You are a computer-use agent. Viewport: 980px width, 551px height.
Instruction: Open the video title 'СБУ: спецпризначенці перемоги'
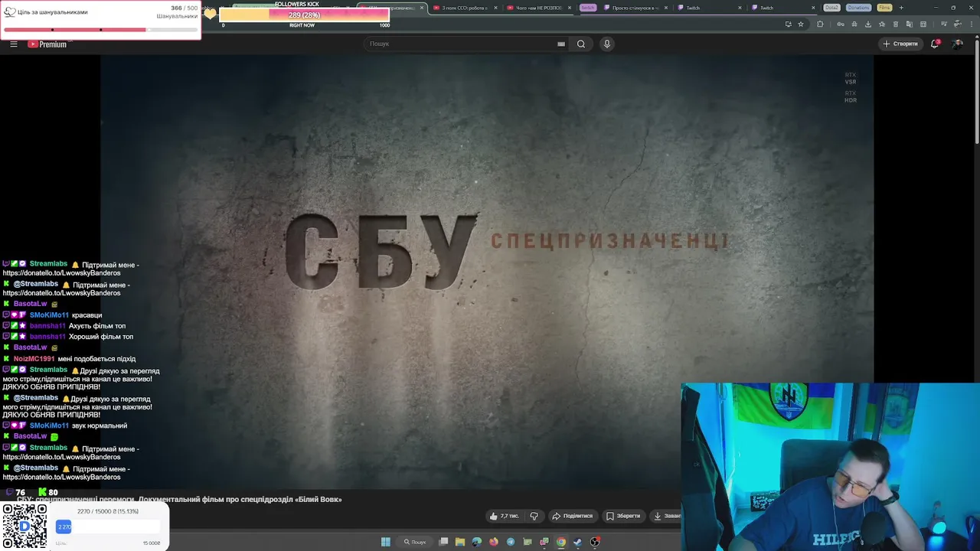coord(179,500)
